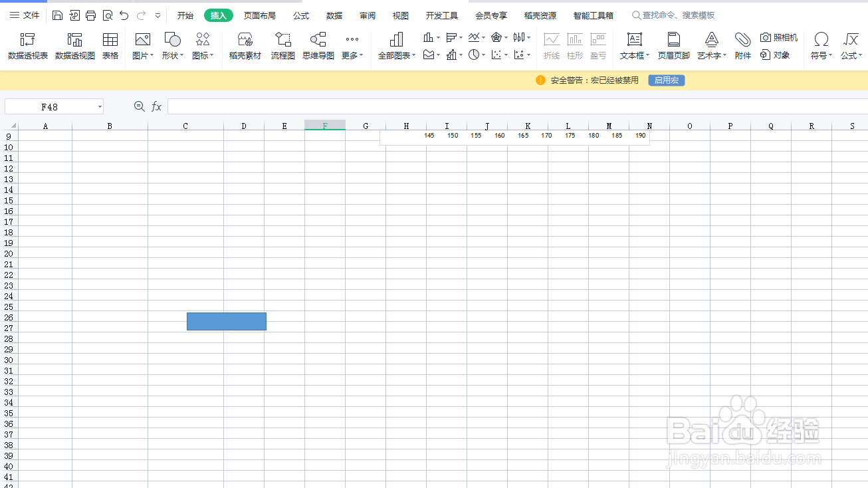Click the export (输出) icon beside Save
This screenshot has height=488, width=868.
click(74, 15)
